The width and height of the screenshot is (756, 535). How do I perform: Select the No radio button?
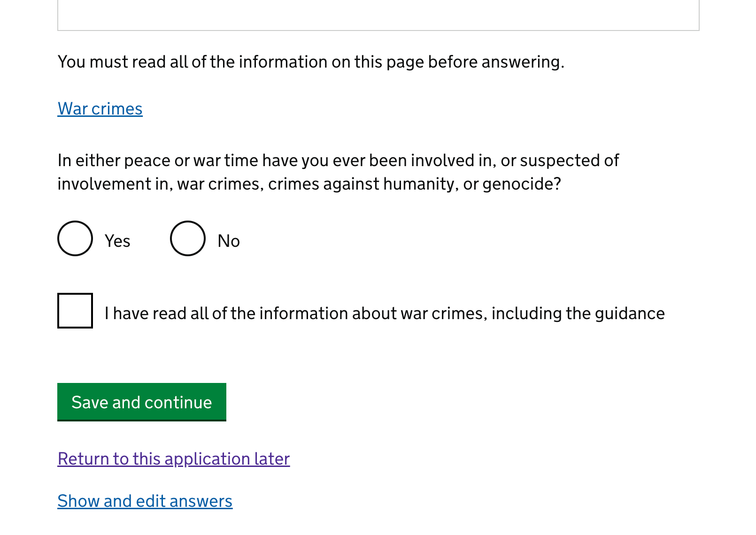(188, 238)
